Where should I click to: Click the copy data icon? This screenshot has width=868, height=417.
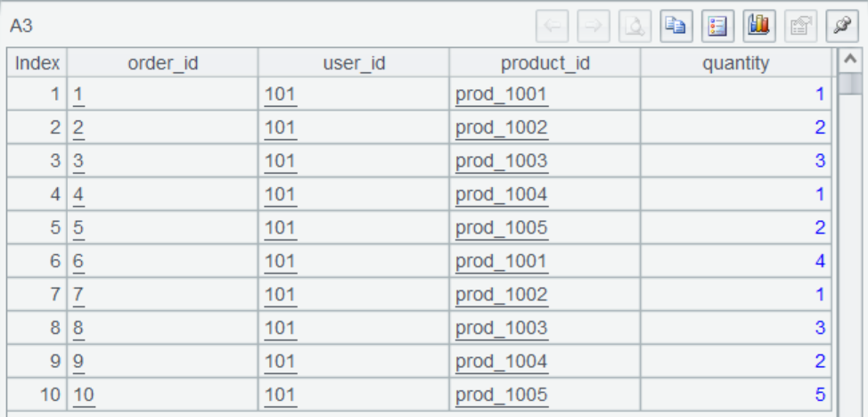(676, 27)
